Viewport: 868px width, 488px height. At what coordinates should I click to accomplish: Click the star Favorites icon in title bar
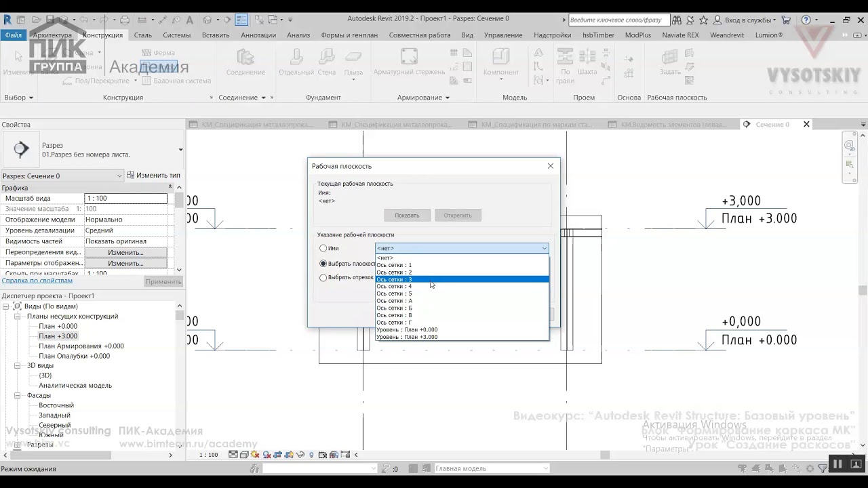(x=704, y=20)
